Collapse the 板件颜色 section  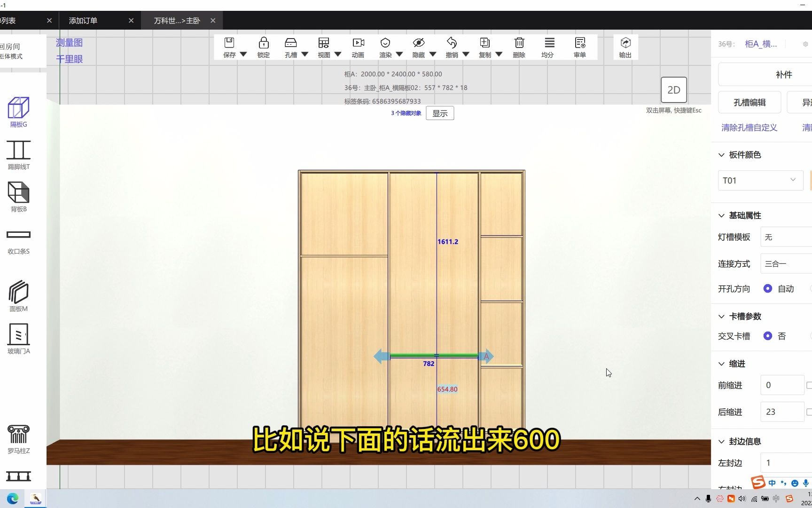(x=721, y=155)
